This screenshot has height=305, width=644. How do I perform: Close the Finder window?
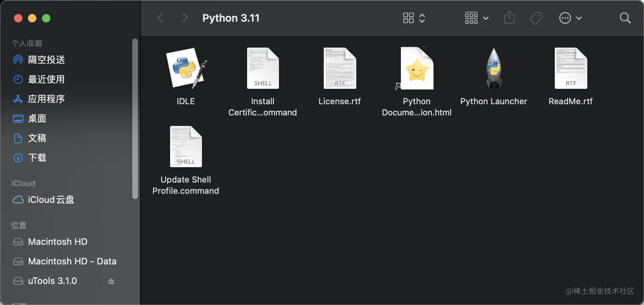pyautogui.click(x=18, y=18)
